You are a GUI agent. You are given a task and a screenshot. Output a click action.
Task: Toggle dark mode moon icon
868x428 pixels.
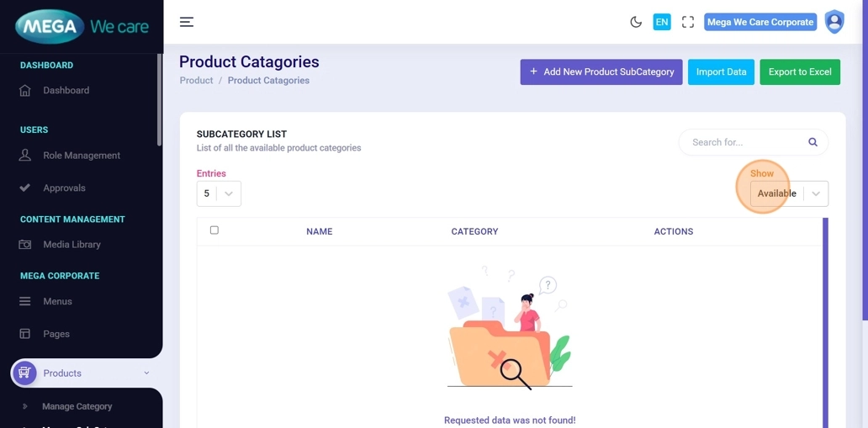click(x=636, y=22)
